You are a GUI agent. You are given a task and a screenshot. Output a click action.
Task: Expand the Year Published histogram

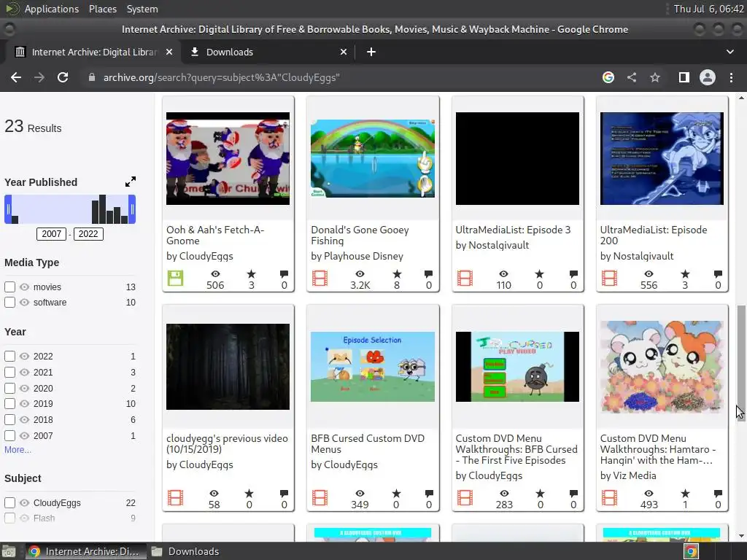point(131,182)
